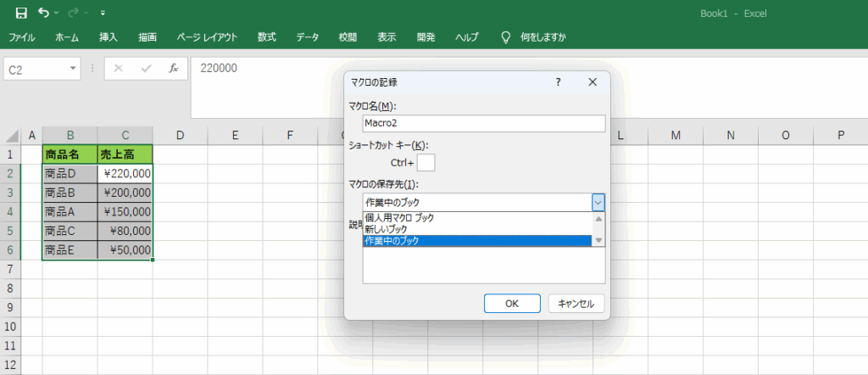The height and width of the screenshot is (375, 868).
Task: Select 新しいブック option in list
Action: pos(386,229)
